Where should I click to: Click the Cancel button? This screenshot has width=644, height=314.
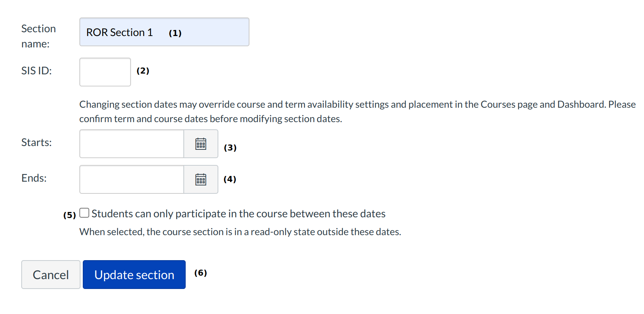51,275
